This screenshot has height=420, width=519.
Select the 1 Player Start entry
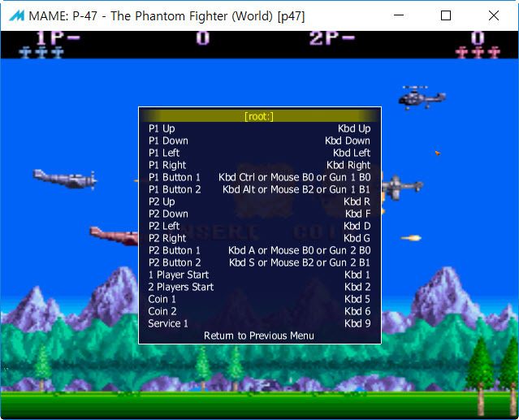click(x=260, y=275)
